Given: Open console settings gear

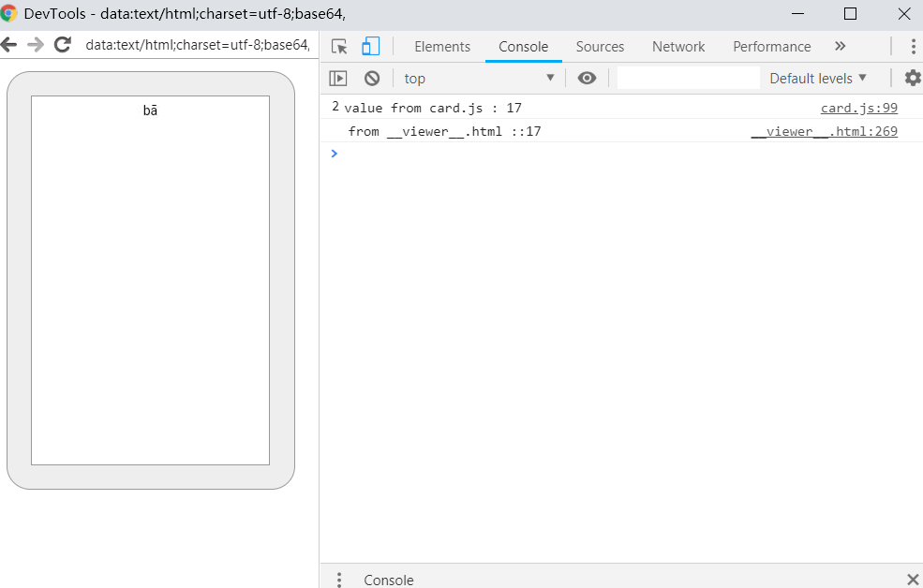Looking at the screenshot, I should (913, 78).
